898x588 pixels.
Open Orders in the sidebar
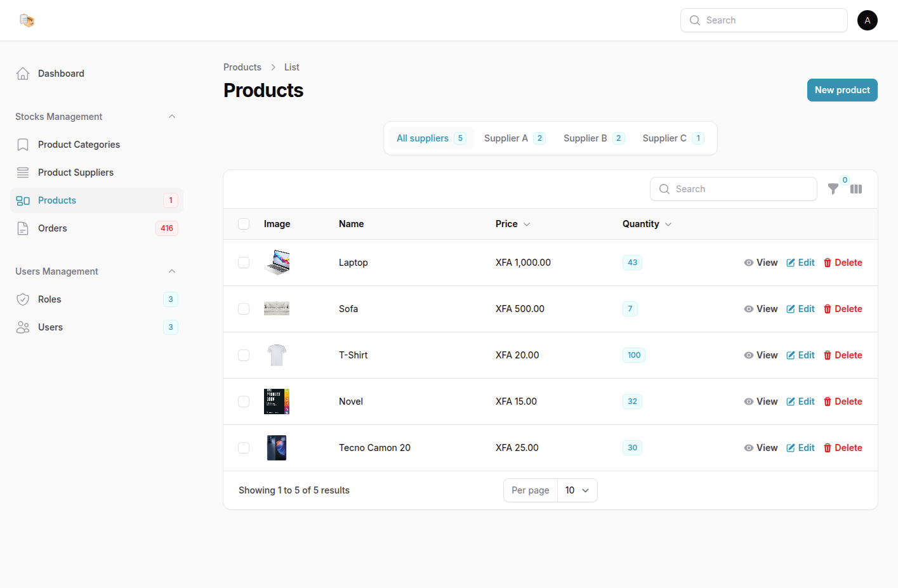click(53, 228)
